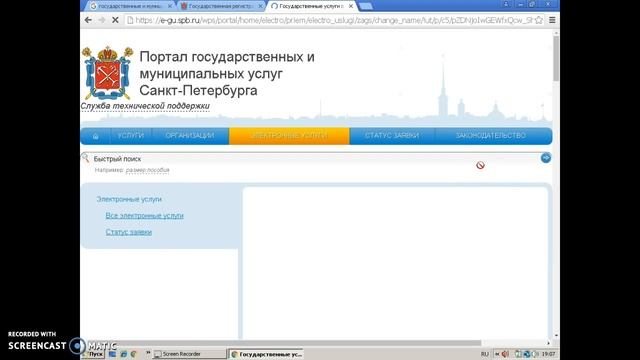Image resolution: width=640 pixels, height=360 pixels.
Task: Open the 'Услуги' navigation menu item
Action: pos(131,136)
